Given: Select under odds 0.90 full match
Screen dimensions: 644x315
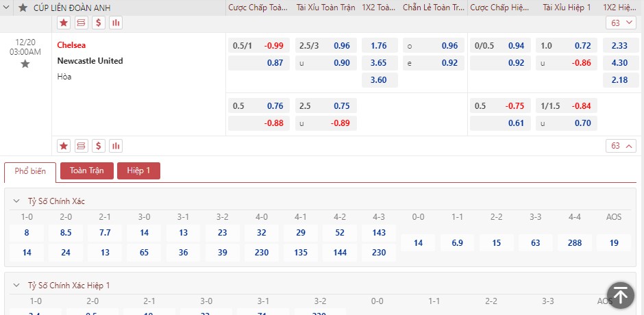Looking at the screenshot, I should point(325,63).
